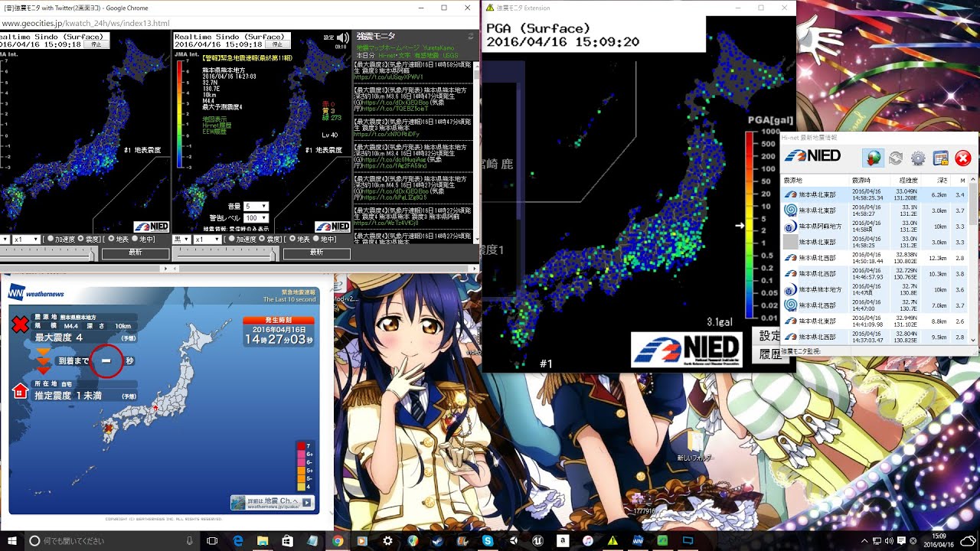
Task: Click the Cortana search box in the taskbar
Action: click(x=107, y=541)
